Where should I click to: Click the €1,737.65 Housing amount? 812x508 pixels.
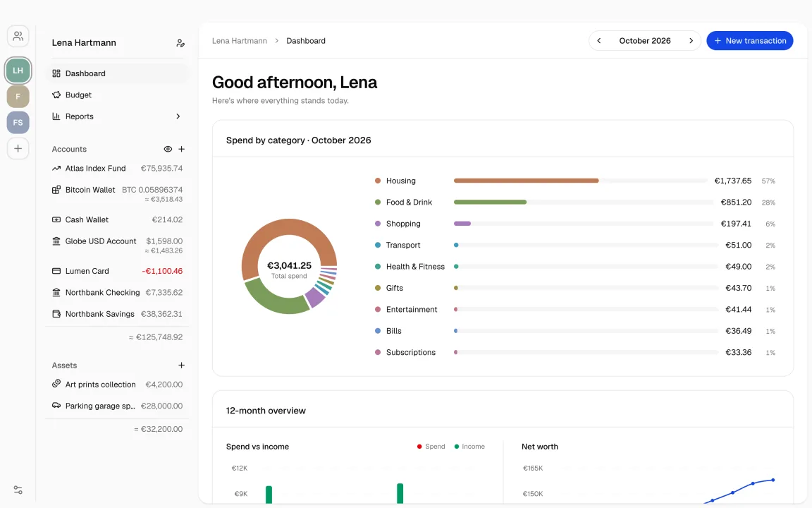point(733,181)
